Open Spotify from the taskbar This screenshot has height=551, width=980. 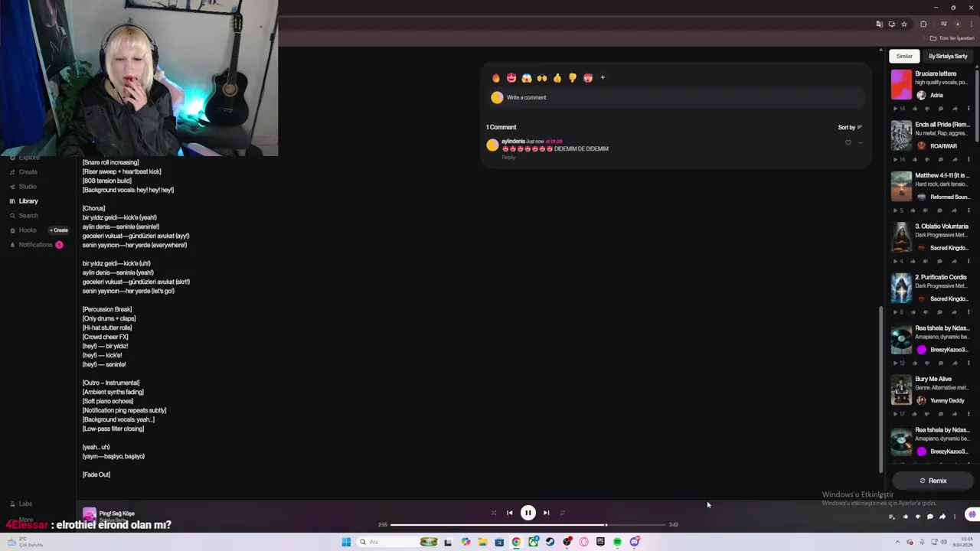coord(617,542)
